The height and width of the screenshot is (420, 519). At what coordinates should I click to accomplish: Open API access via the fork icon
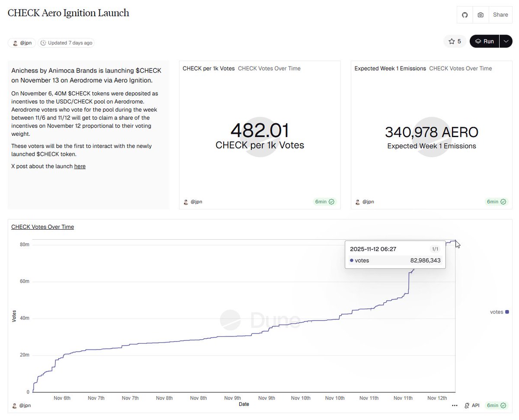[x=466, y=405]
